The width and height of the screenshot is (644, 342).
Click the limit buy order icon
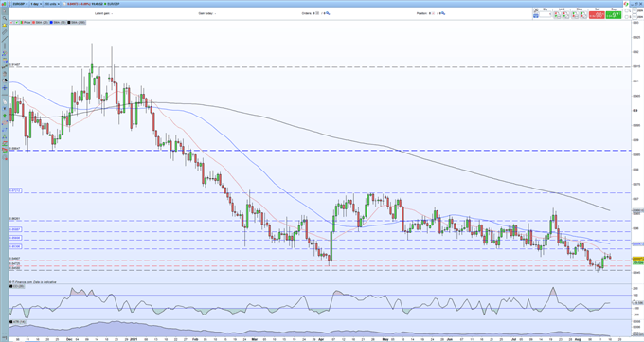(558, 15)
